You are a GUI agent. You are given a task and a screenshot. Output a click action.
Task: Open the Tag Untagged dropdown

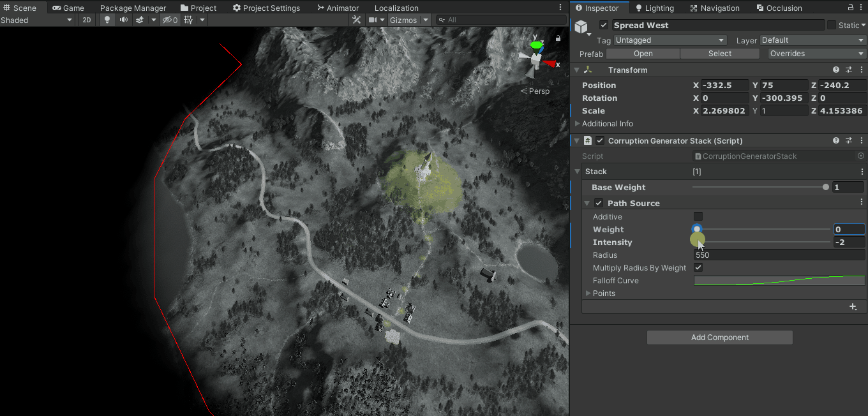pyautogui.click(x=670, y=40)
